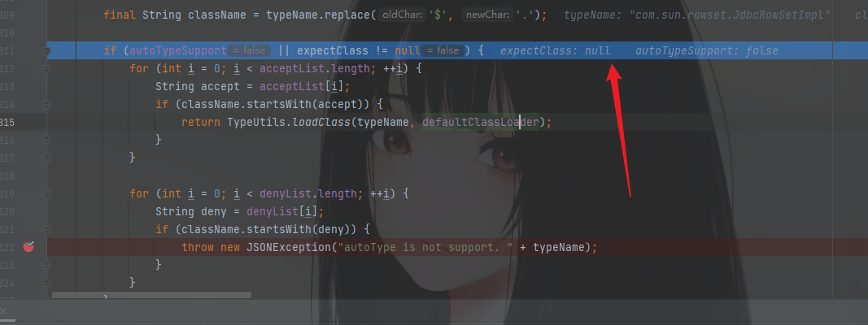Click the oldChar: parameter hint
The image size is (868, 325).
[x=403, y=15]
